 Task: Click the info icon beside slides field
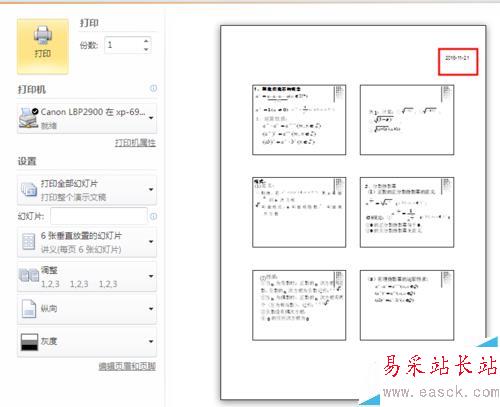click(x=153, y=216)
